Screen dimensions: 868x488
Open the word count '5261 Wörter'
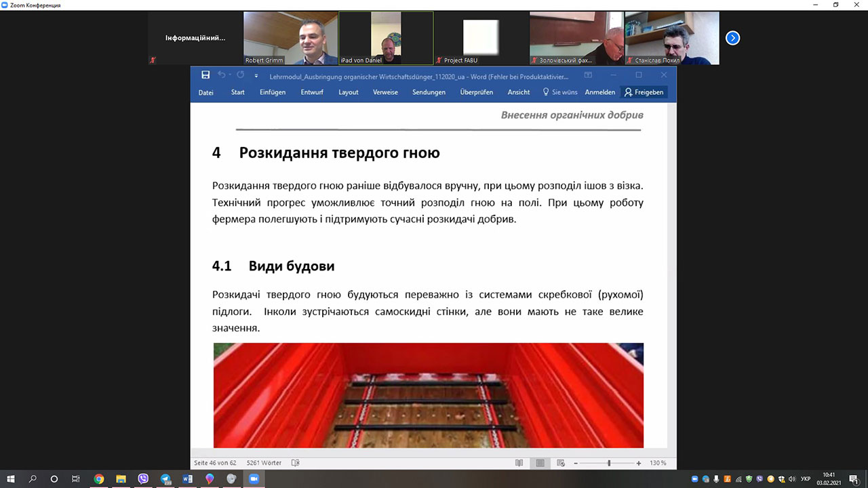point(264,463)
